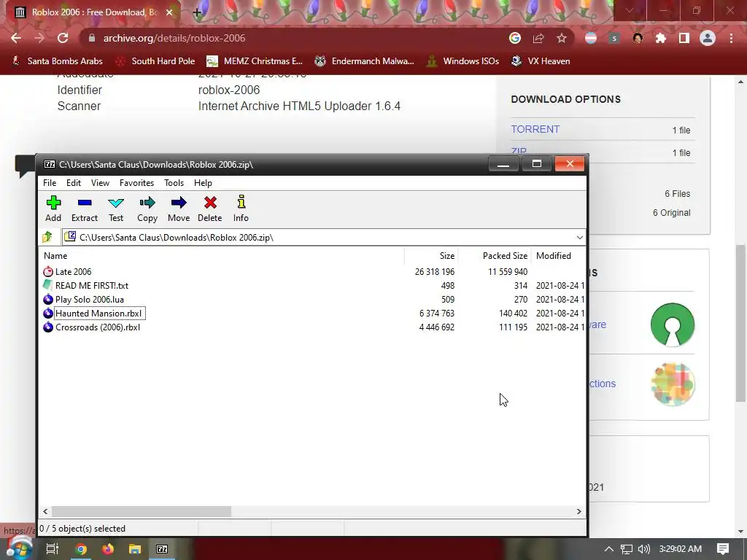Click the share page icon in Chrome
Image resolution: width=747 pixels, height=560 pixels.
coord(538,38)
